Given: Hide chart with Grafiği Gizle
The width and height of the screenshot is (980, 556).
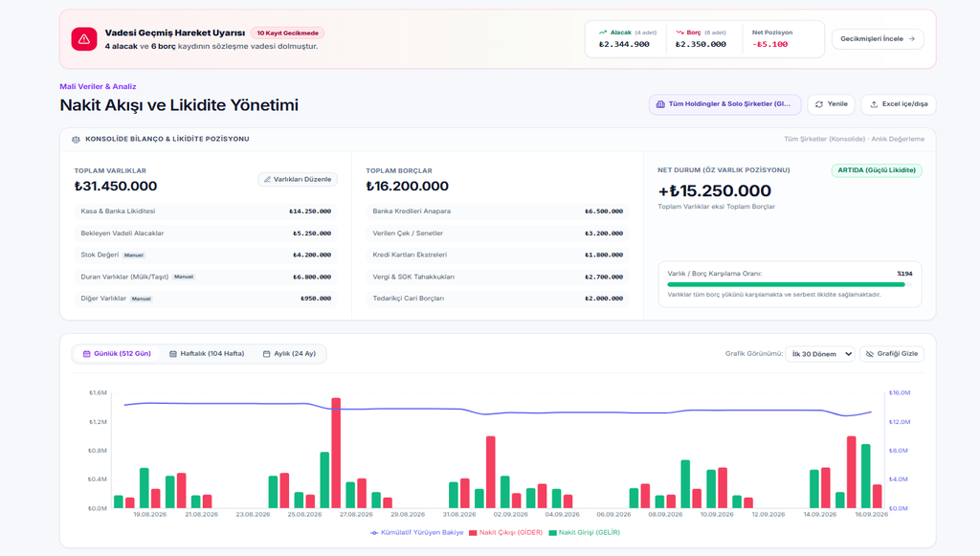Looking at the screenshot, I should [x=892, y=353].
